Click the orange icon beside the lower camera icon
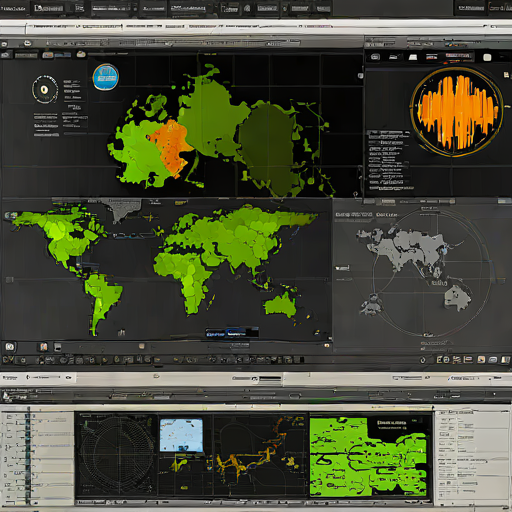This screenshot has height=512, width=512. [x=44, y=347]
